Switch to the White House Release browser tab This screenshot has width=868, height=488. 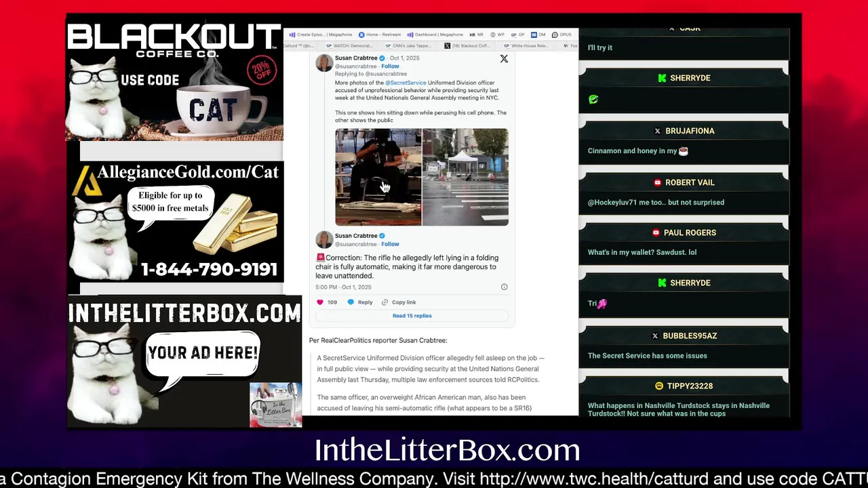click(x=525, y=46)
